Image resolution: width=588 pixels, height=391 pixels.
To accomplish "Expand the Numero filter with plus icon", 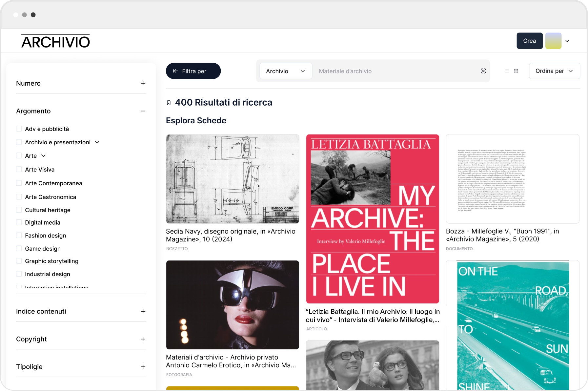I will pos(143,83).
